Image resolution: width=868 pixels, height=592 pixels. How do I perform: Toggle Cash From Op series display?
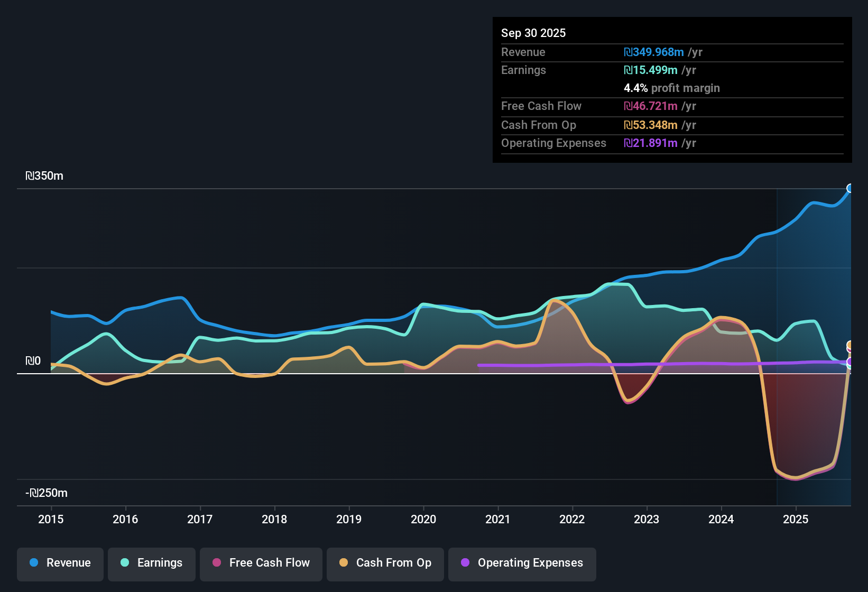tap(385, 563)
